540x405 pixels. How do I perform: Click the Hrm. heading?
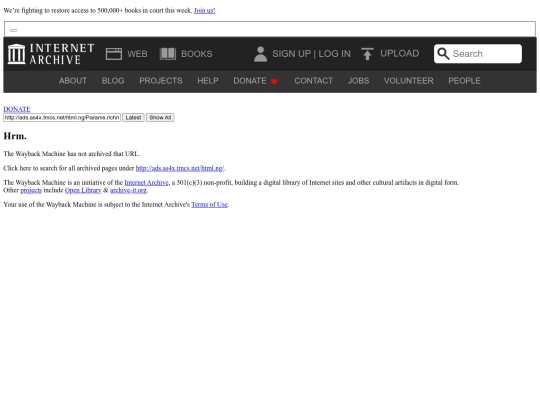pyautogui.click(x=15, y=136)
